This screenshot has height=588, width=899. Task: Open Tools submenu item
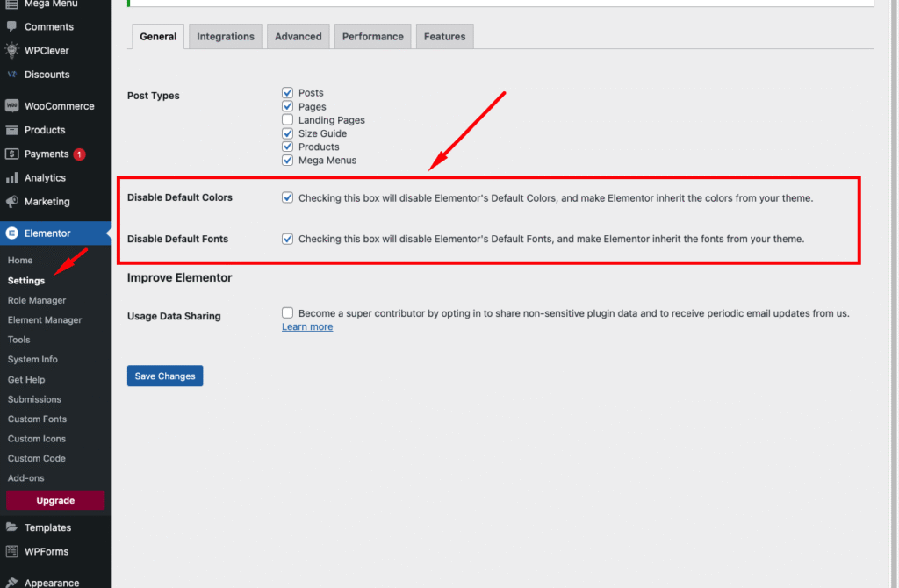click(x=19, y=340)
